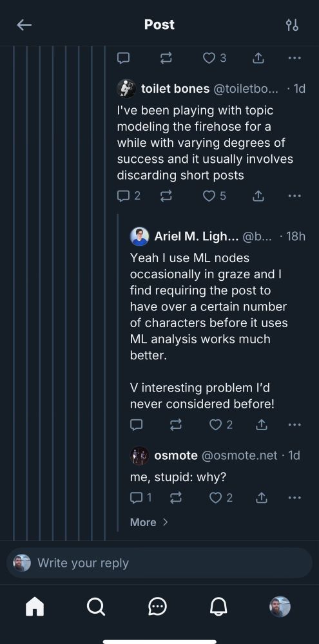The image size is (319, 644).
Task: Share osmote's post
Action: [x=261, y=498]
